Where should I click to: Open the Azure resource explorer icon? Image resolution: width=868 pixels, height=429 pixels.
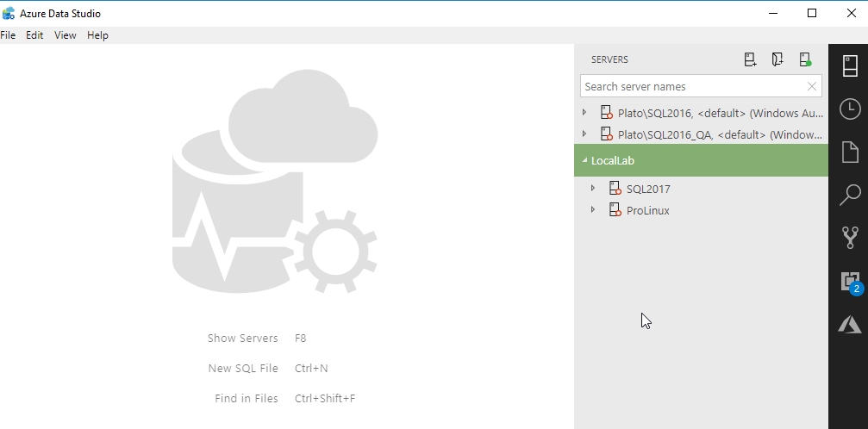pos(850,324)
